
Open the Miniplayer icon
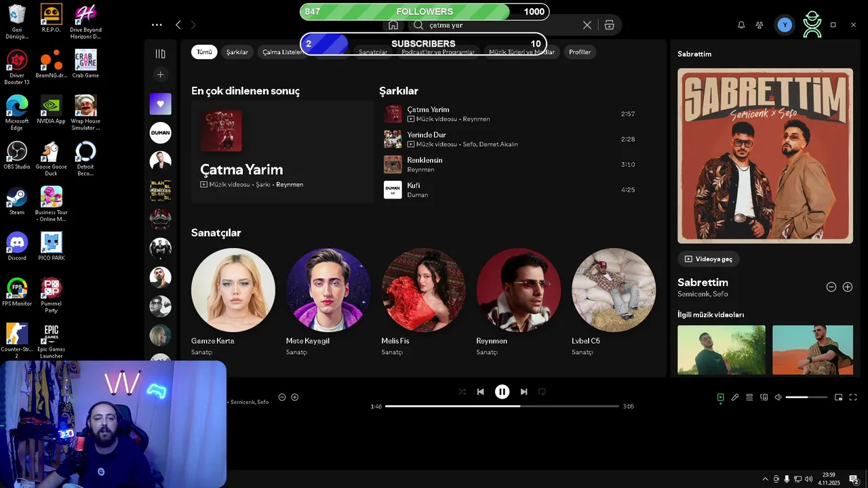pos(839,397)
